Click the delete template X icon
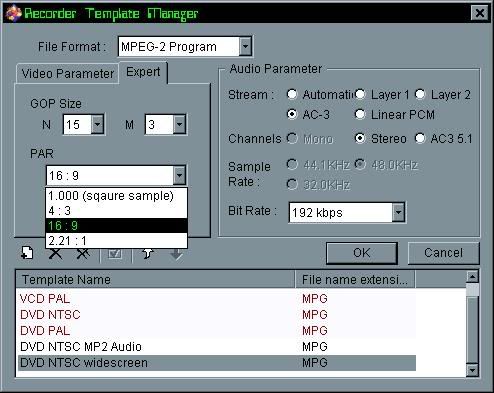The image size is (494, 393). tap(55, 254)
